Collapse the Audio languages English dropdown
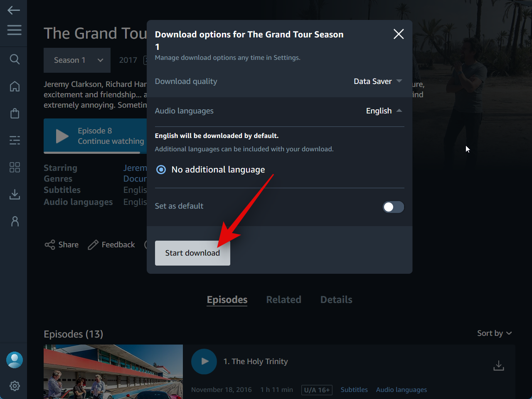The height and width of the screenshot is (399, 532). click(x=384, y=111)
